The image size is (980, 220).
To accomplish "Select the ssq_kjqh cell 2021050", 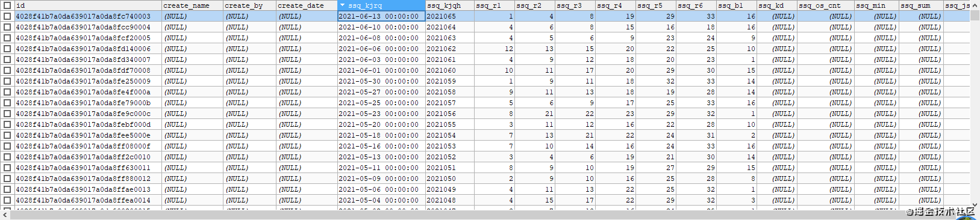I will (x=450, y=179).
